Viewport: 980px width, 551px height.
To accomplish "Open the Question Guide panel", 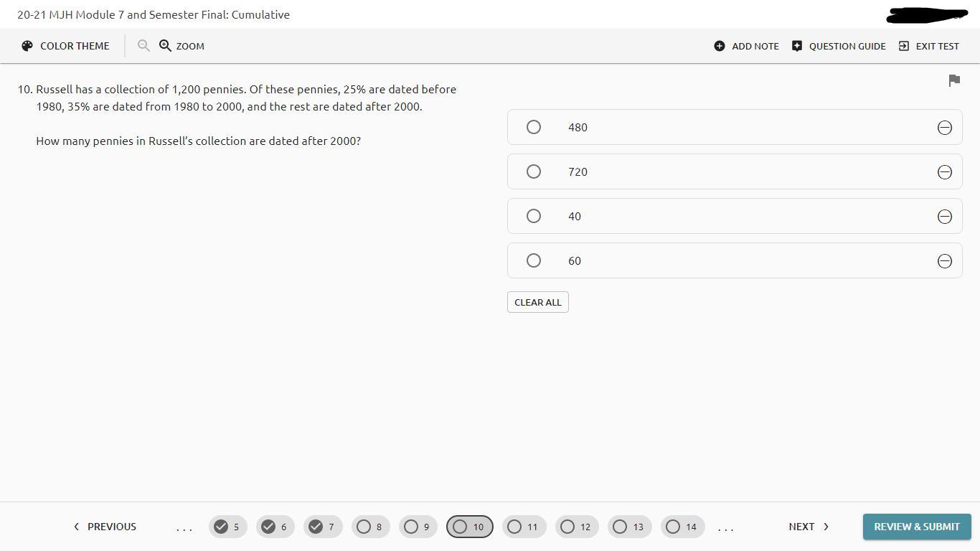I will click(839, 46).
